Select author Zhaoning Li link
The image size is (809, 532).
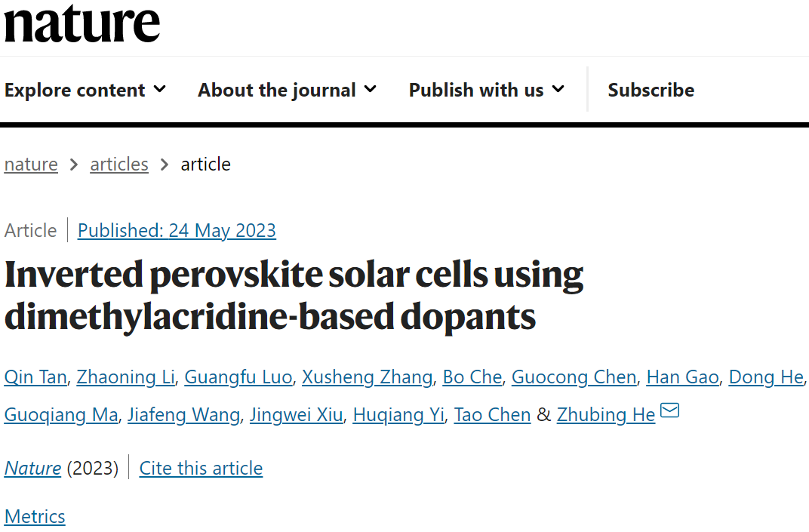tap(126, 377)
